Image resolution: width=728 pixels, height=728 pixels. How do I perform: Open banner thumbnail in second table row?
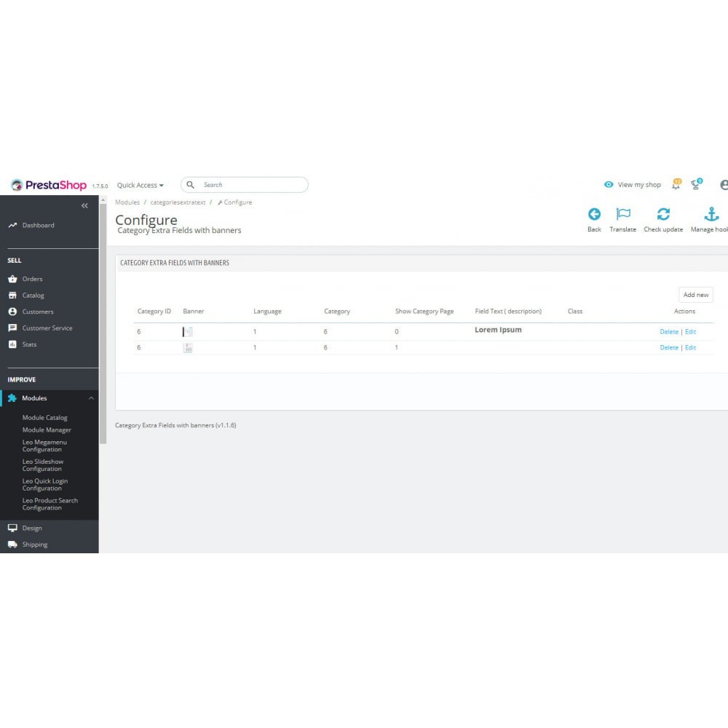click(188, 348)
